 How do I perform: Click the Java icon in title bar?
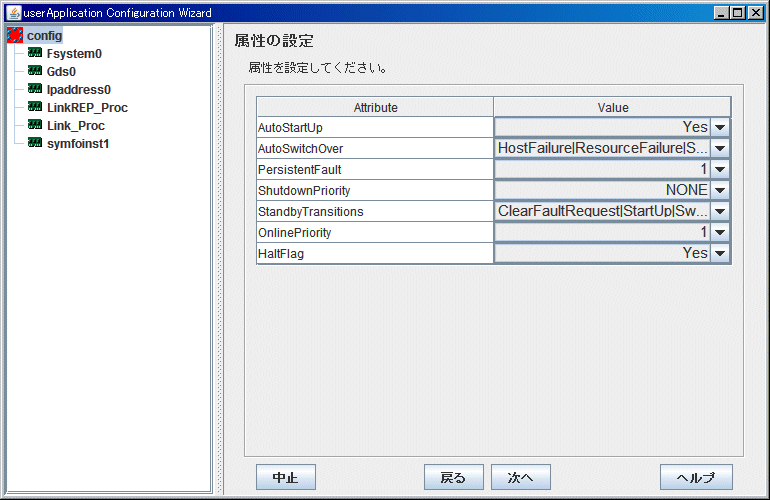coord(11,12)
